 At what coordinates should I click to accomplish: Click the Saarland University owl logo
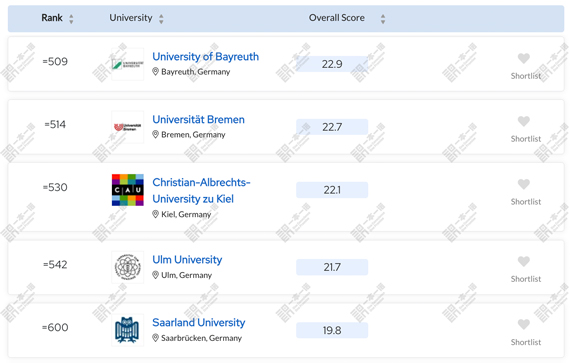[x=128, y=330]
